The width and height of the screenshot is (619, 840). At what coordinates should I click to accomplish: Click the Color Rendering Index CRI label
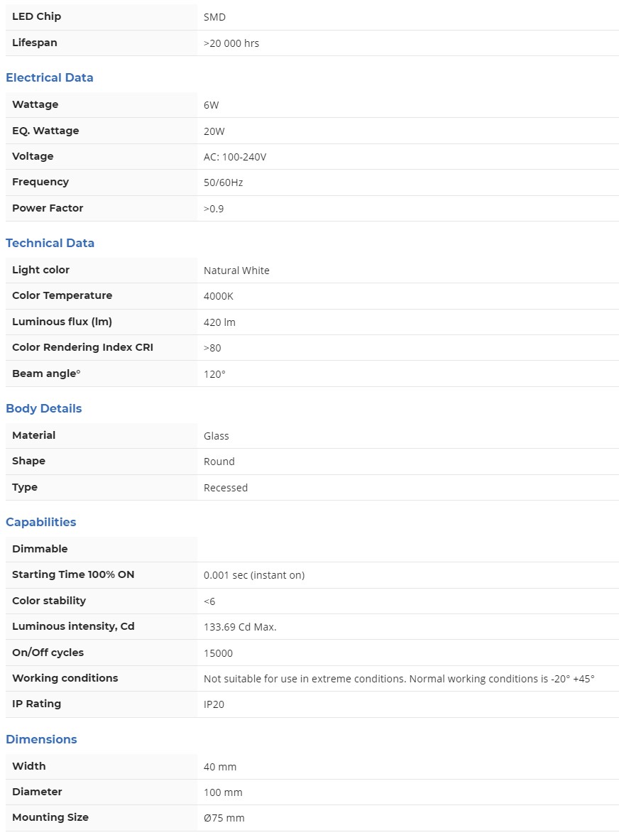coord(82,348)
